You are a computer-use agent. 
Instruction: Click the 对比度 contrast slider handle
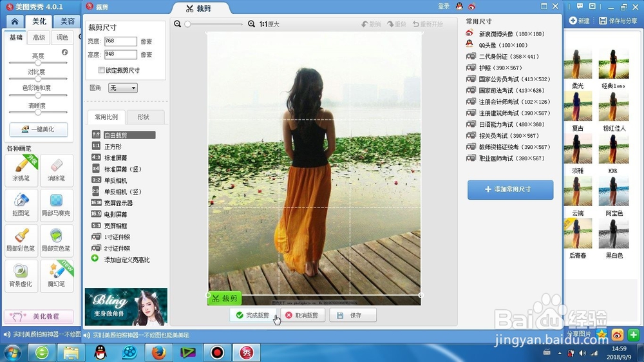coord(38,79)
